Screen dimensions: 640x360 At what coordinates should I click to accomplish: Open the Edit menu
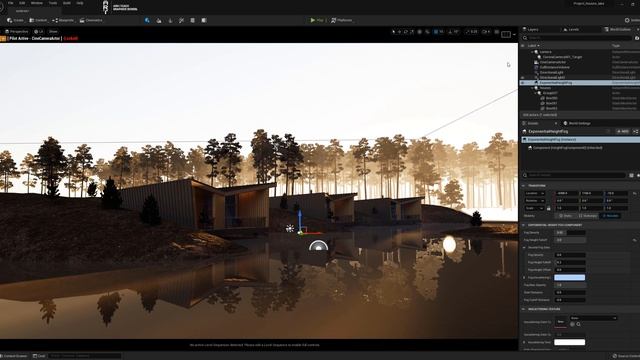coord(22,3)
